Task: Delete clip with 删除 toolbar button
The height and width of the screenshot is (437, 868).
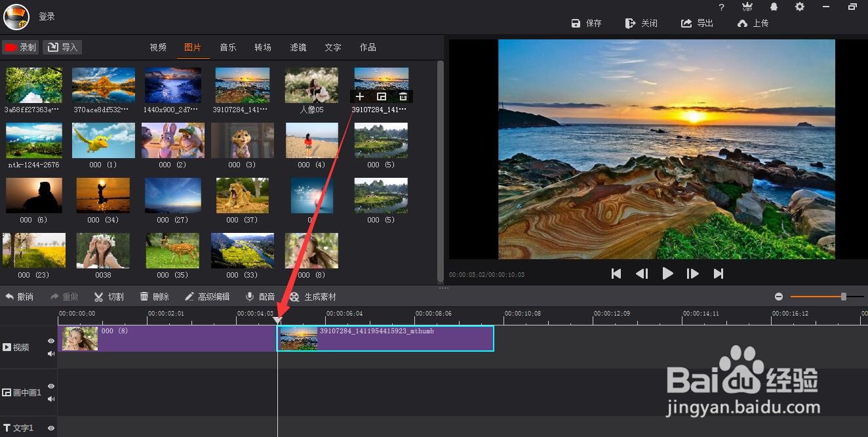Action: pyautogui.click(x=154, y=297)
